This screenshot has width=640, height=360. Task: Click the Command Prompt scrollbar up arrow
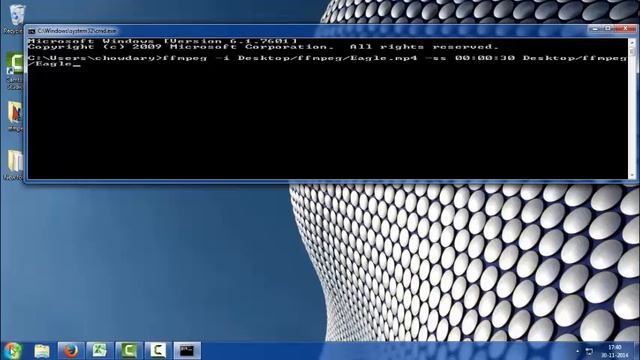coord(632,42)
